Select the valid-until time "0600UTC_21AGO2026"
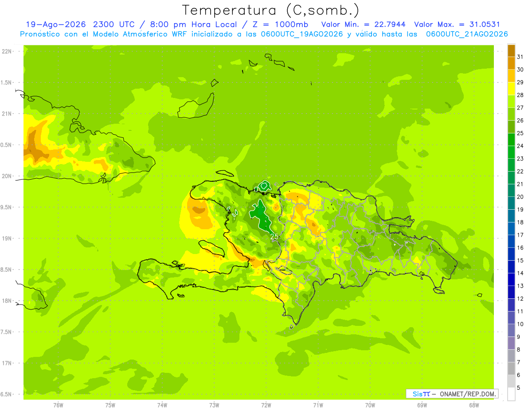 (x=467, y=34)
